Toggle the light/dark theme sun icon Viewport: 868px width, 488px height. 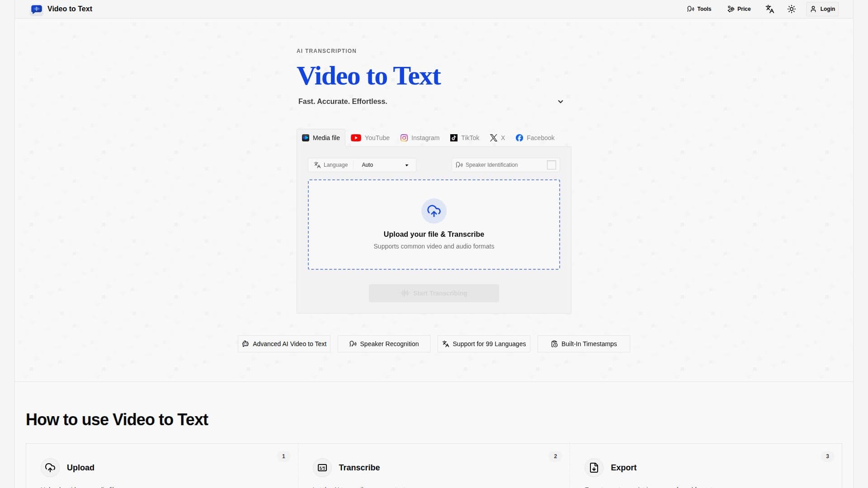click(x=791, y=9)
